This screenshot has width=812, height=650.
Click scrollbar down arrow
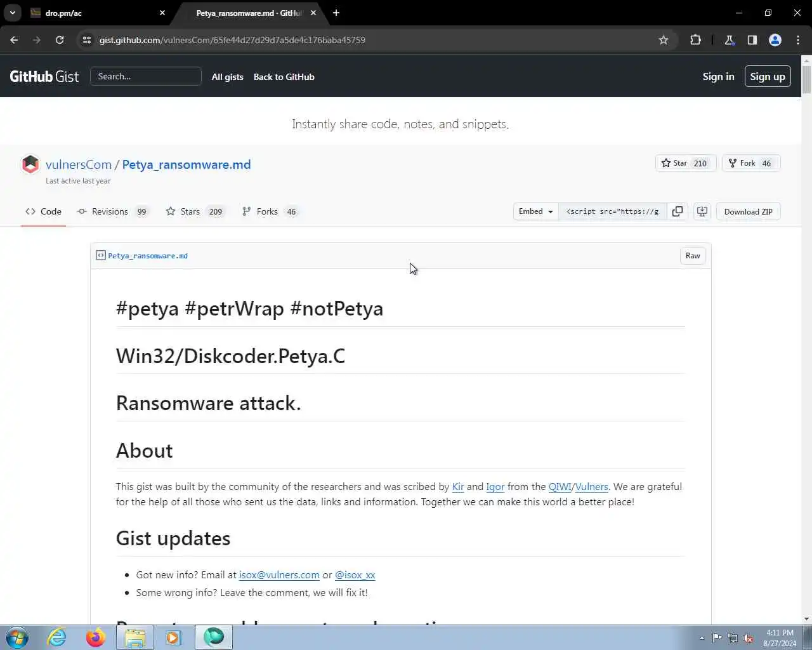[806, 619]
